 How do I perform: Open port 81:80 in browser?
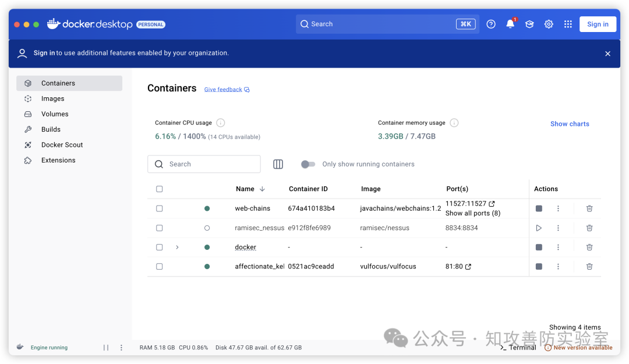468,267
